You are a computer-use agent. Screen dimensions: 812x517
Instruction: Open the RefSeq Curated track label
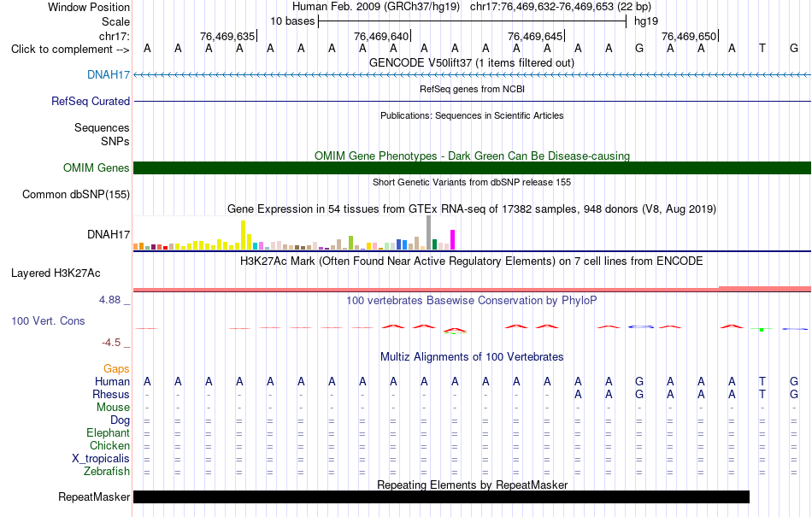click(90, 101)
